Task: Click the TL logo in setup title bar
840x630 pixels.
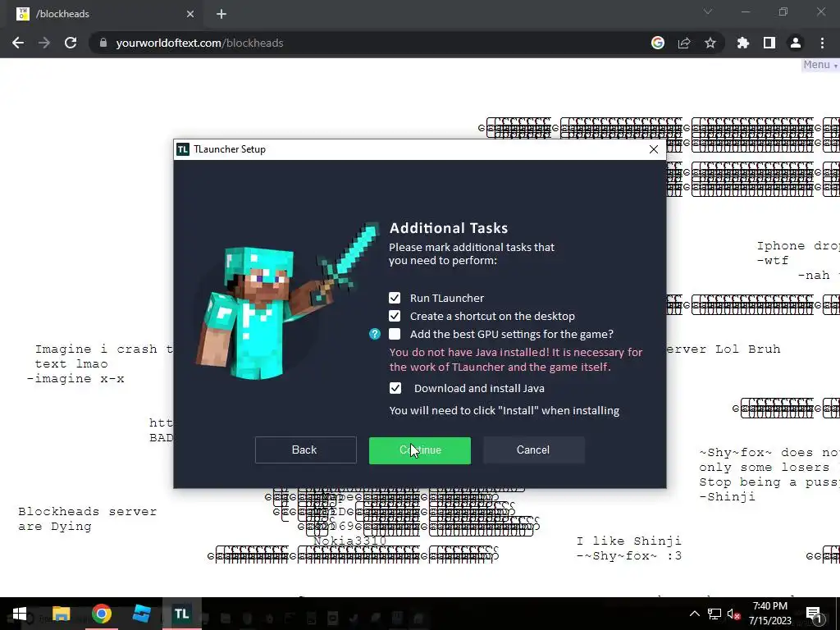Action: coord(183,149)
